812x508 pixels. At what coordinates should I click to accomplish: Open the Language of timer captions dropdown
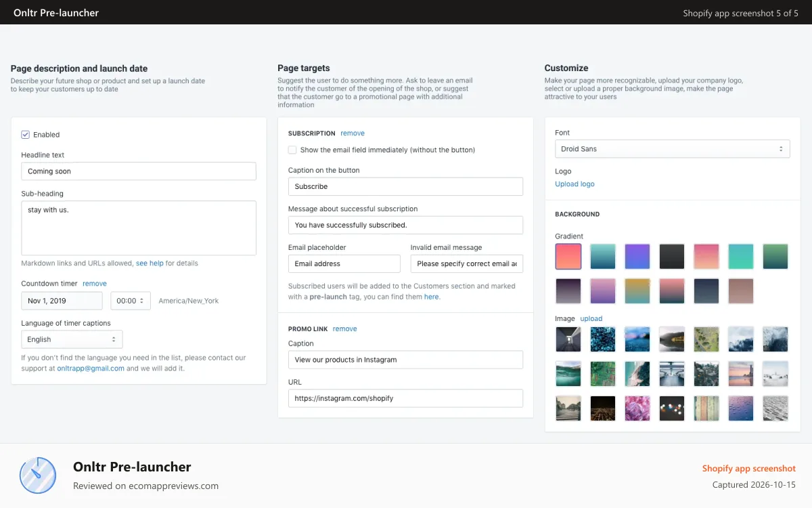pos(72,339)
